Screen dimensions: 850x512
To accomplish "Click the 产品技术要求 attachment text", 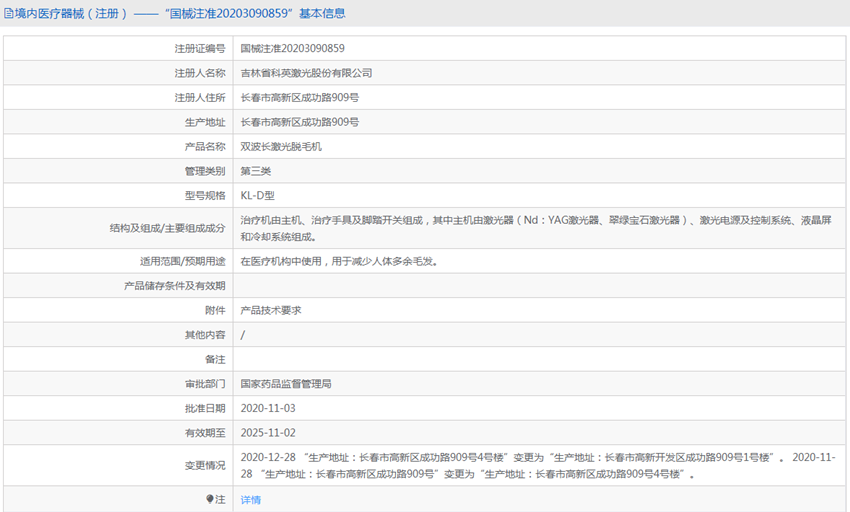I will pos(271,310).
